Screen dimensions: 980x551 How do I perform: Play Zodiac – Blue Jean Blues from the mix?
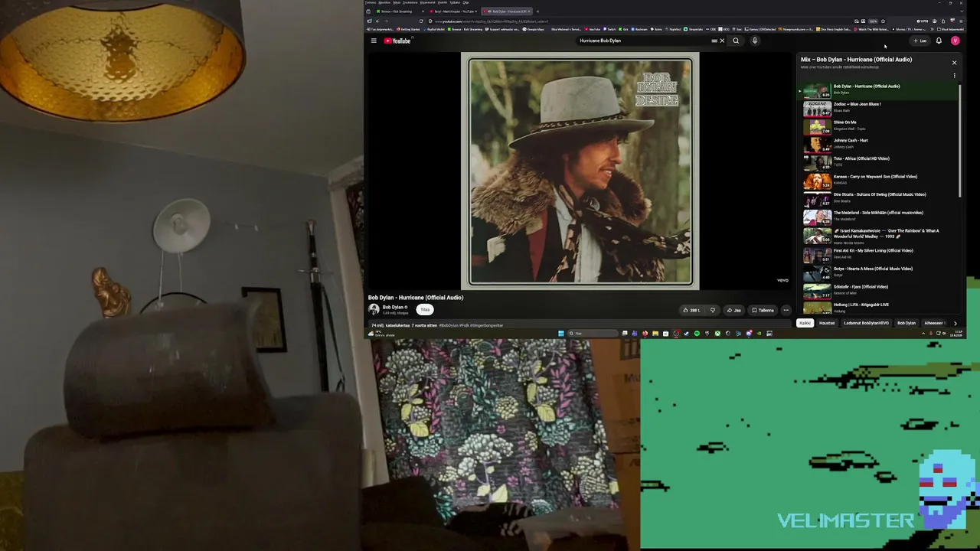tap(879, 107)
